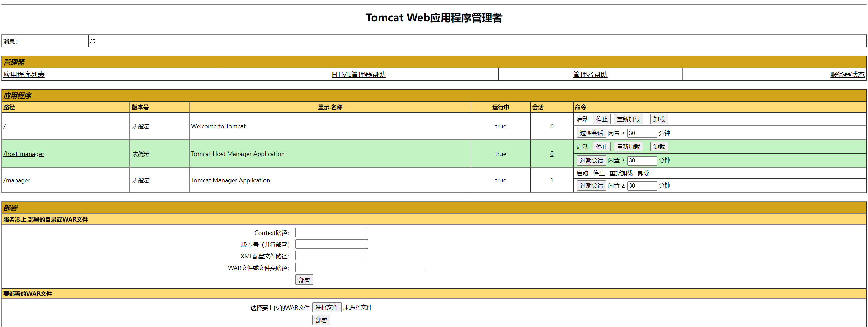Open the root path / link

[5, 126]
